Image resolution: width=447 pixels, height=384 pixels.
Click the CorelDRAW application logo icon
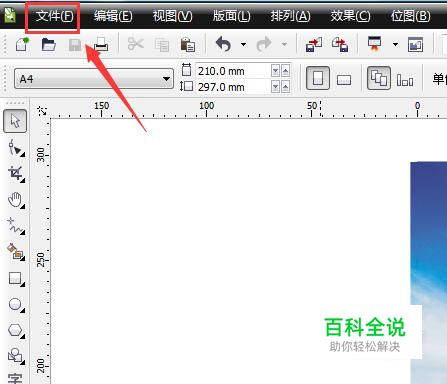(x=10, y=15)
